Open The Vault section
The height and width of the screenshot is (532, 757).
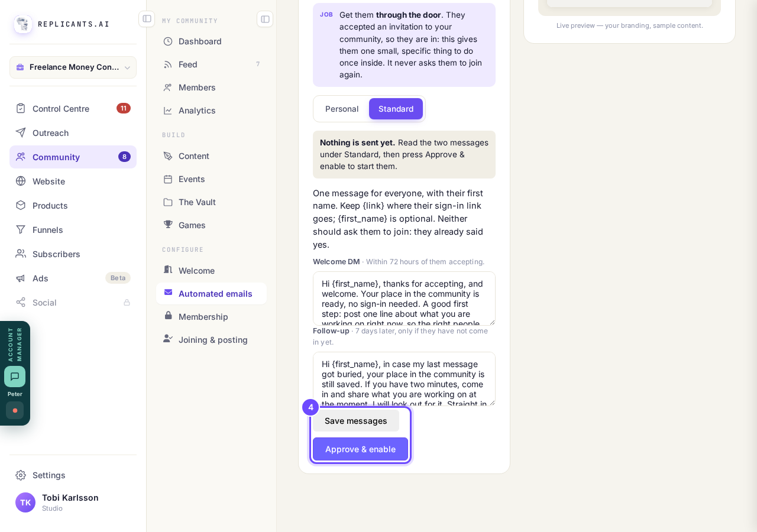tap(211, 202)
